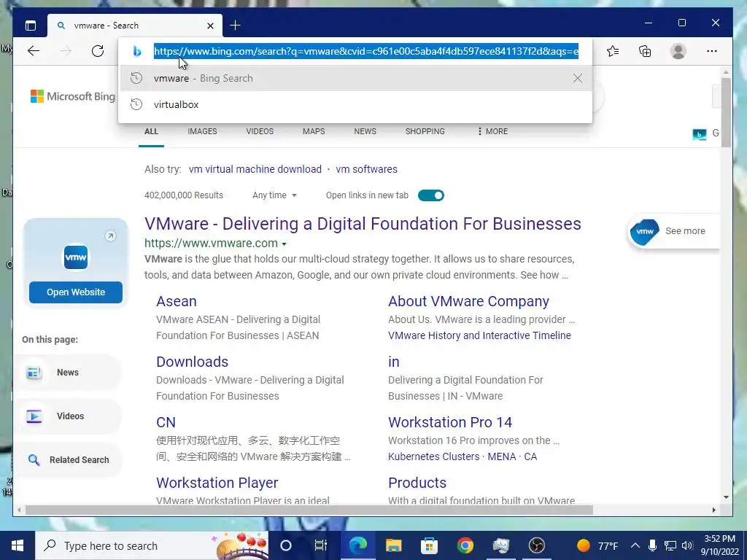The height and width of the screenshot is (560, 747).
Task: Click the vertical page scrollbar
Action: 726,113
